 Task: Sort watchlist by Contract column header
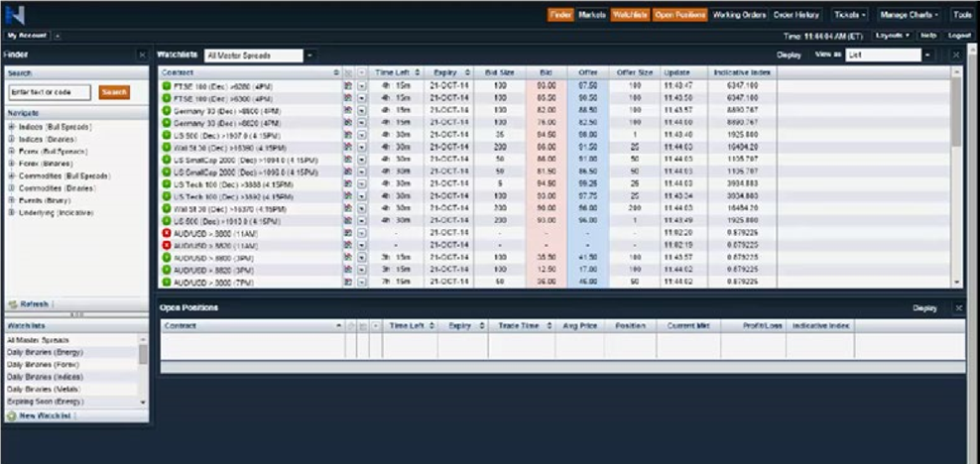coord(250,72)
